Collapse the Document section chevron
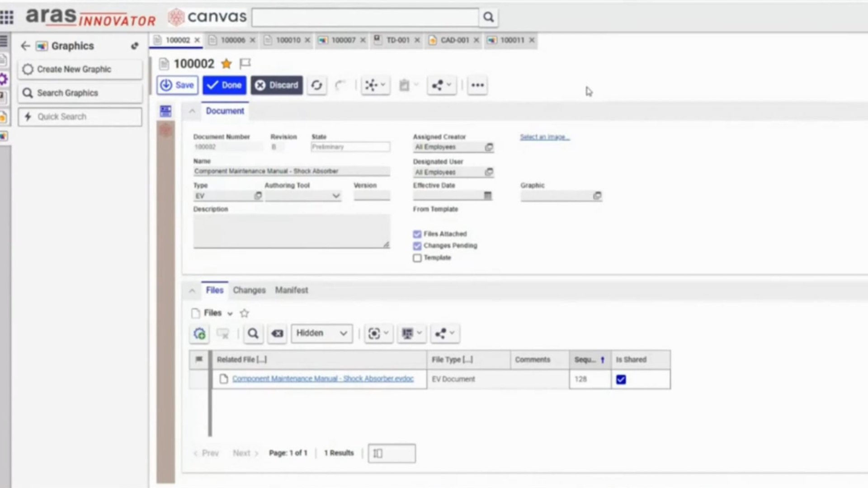Viewport: 868px width, 488px height. point(192,111)
